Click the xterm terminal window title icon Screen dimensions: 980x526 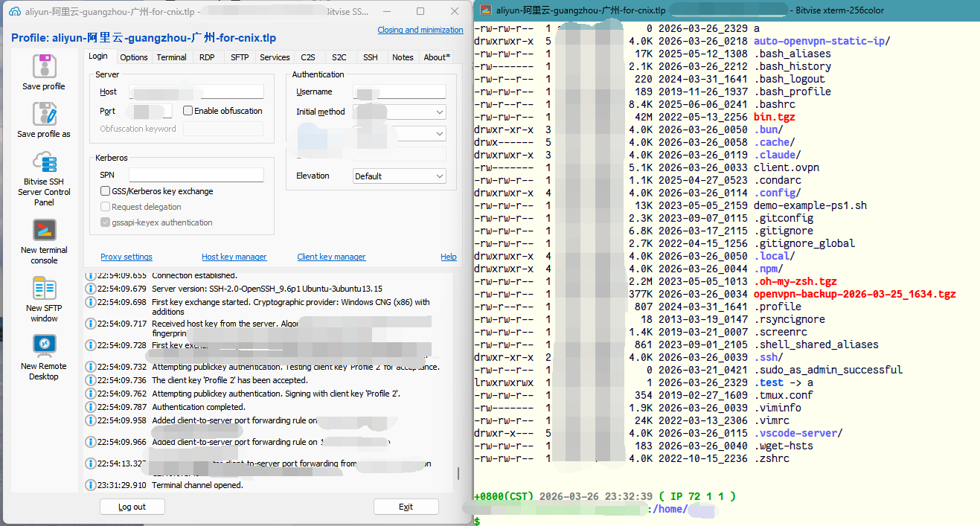[x=486, y=10]
